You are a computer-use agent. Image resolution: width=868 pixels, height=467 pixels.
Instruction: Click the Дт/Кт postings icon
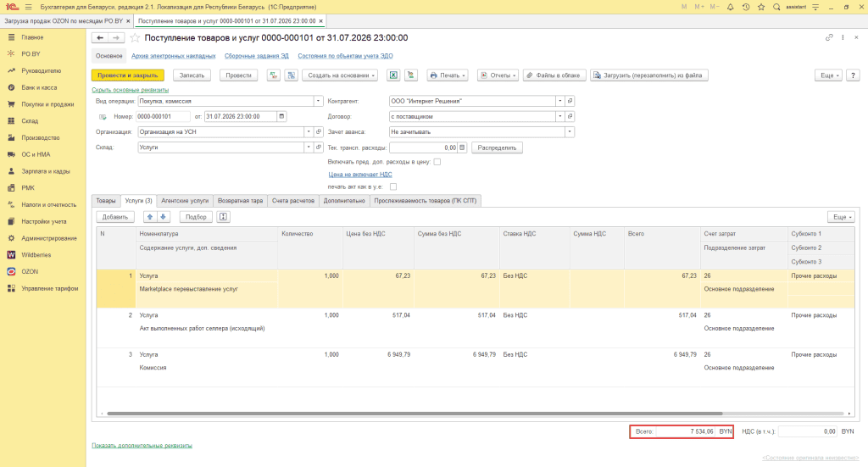tap(274, 75)
